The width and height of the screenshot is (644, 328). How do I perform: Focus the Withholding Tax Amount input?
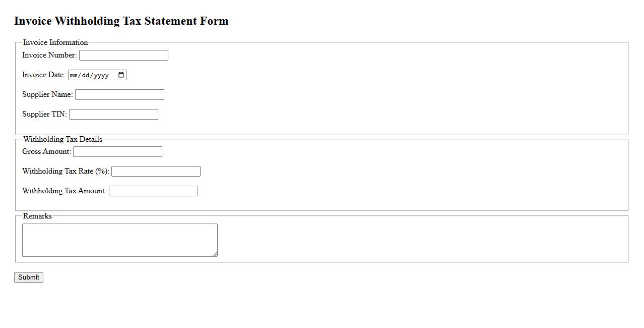[x=153, y=191]
